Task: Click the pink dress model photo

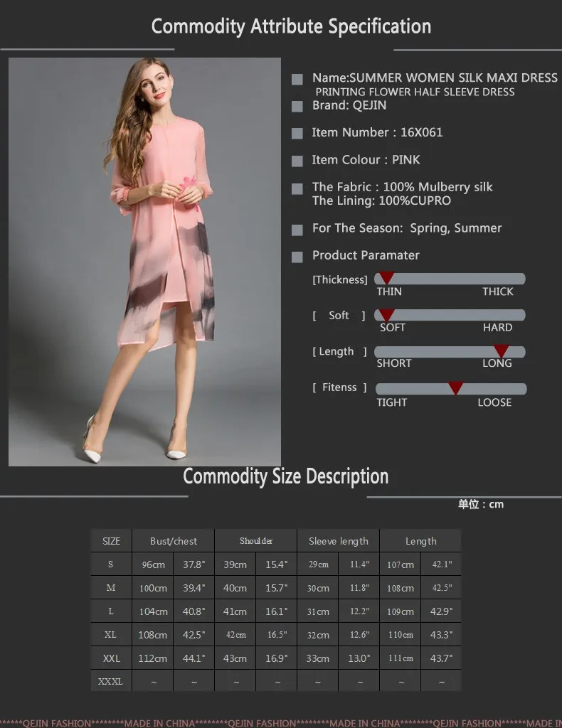Action: [144, 262]
